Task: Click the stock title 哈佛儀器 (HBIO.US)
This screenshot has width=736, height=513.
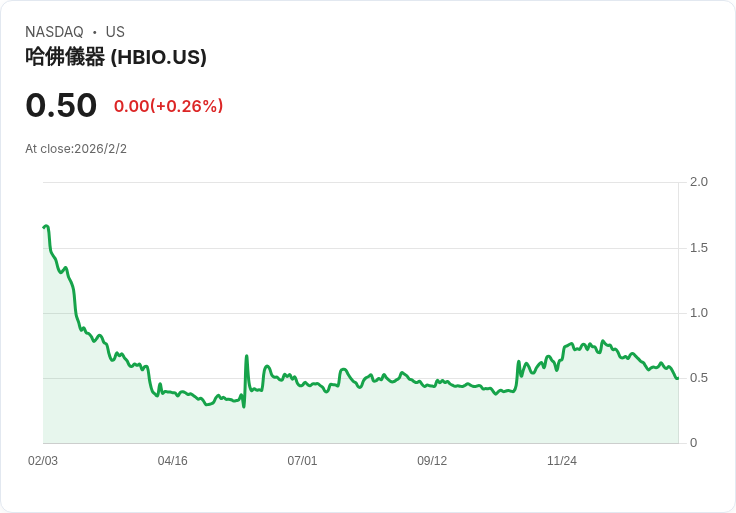Action: 116,57
